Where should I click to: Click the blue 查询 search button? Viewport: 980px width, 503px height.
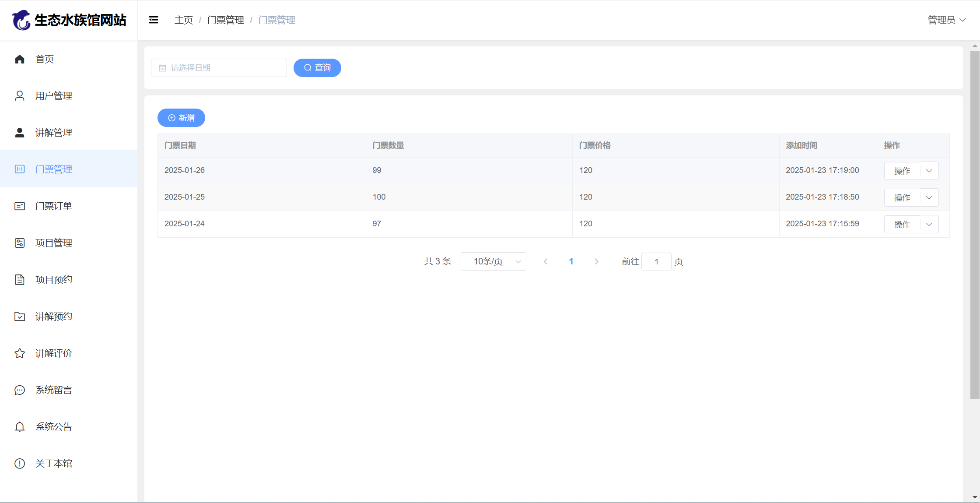[317, 68]
